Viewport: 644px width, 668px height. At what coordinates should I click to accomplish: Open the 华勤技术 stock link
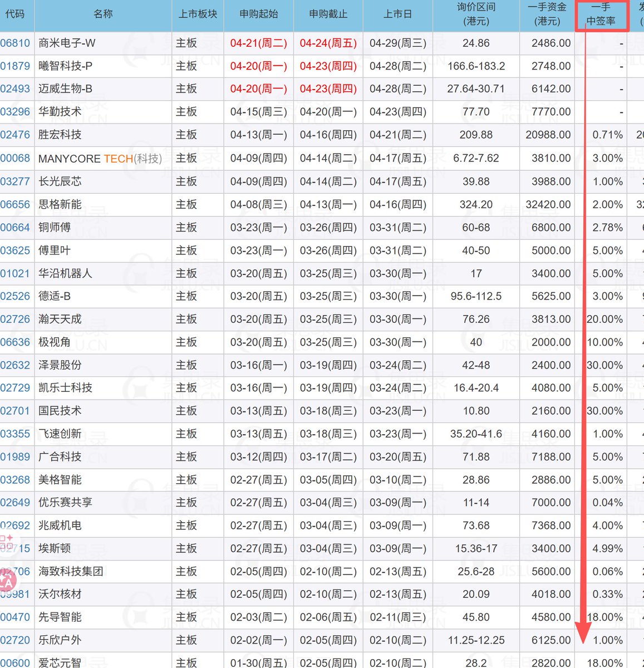59,111
